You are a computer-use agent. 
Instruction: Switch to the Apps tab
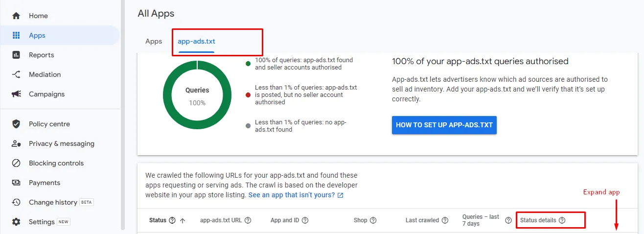154,42
